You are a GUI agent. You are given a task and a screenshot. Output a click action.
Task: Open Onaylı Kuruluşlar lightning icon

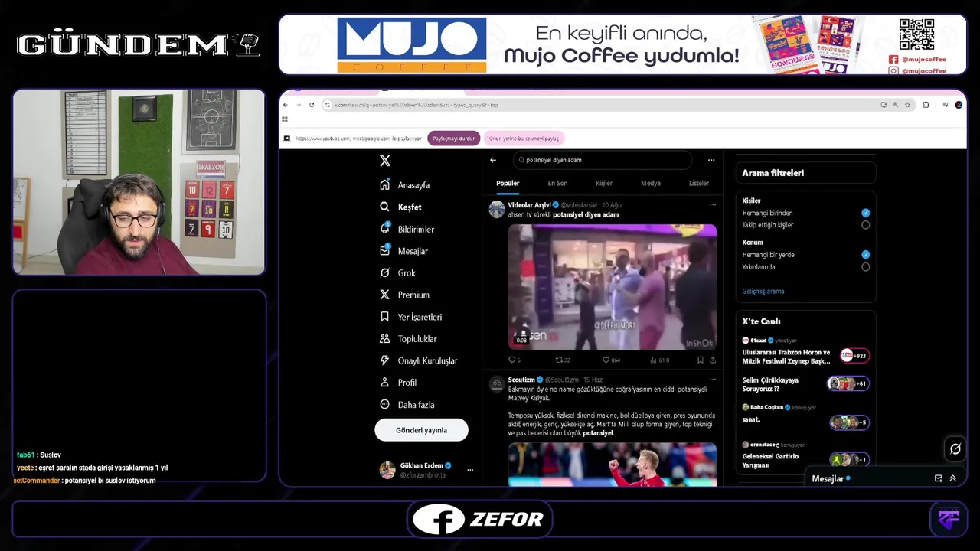385,360
